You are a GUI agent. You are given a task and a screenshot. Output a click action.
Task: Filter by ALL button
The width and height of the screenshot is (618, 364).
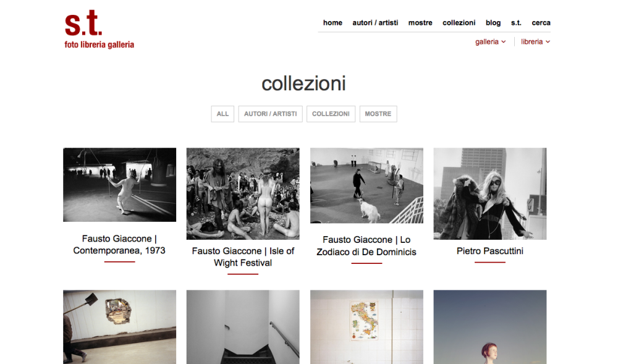222,114
